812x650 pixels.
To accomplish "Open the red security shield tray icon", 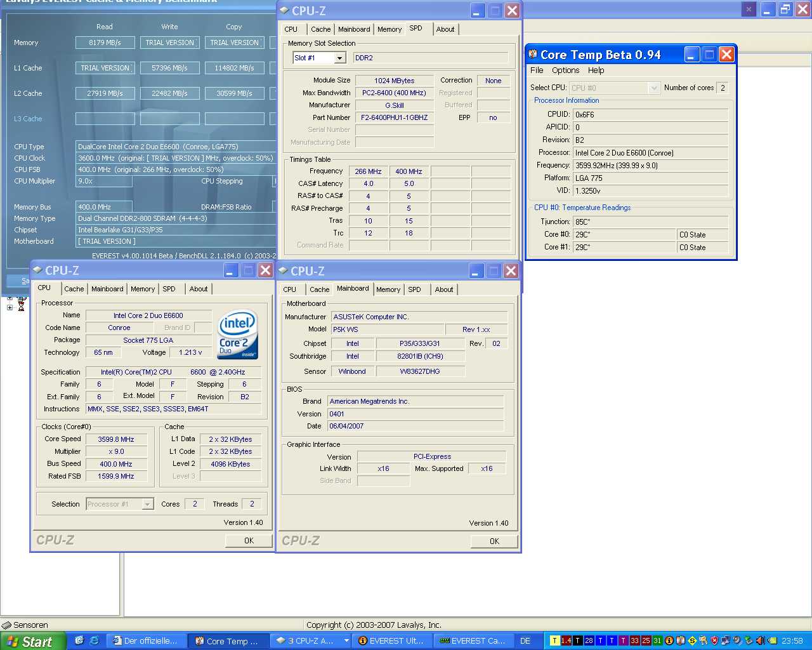I will [714, 641].
